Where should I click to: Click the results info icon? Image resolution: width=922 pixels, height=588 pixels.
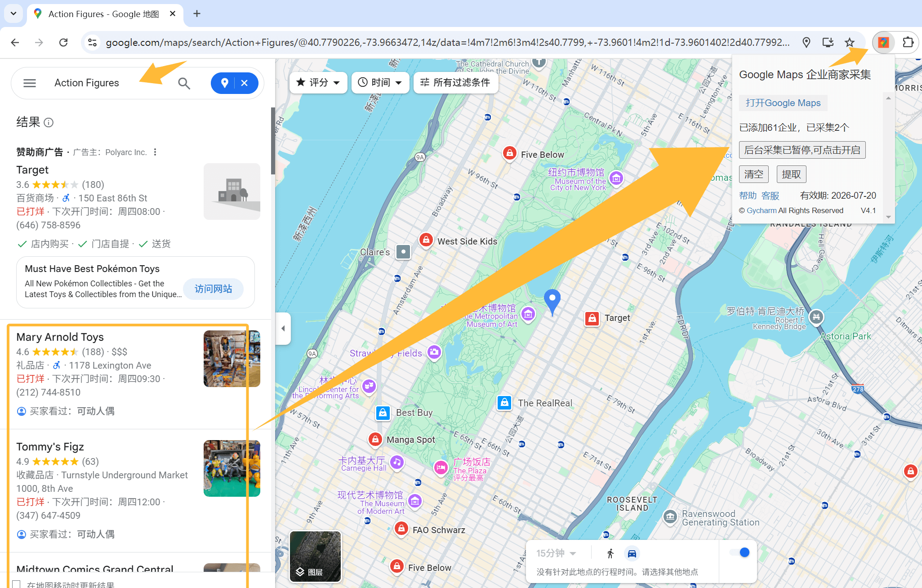tap(49, 122)
